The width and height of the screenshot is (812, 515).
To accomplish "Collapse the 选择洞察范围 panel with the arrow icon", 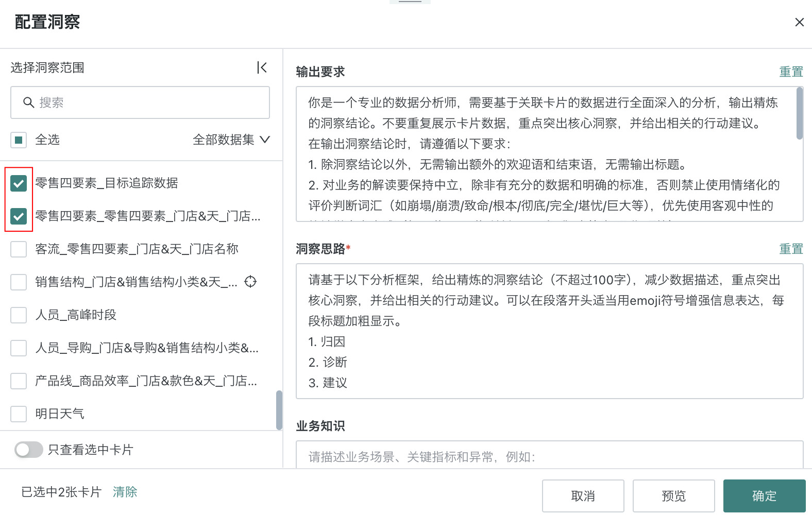I will tap(262, 67).
